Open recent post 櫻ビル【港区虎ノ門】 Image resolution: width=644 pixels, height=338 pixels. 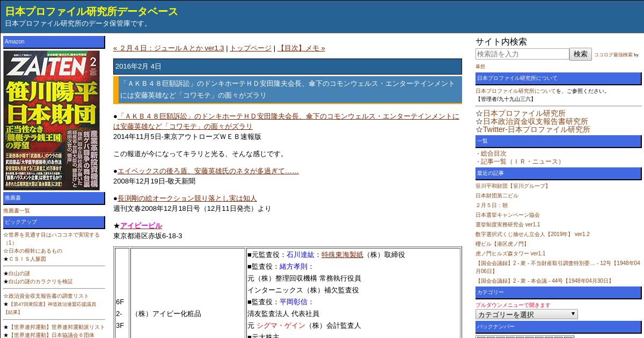point(501,244)
